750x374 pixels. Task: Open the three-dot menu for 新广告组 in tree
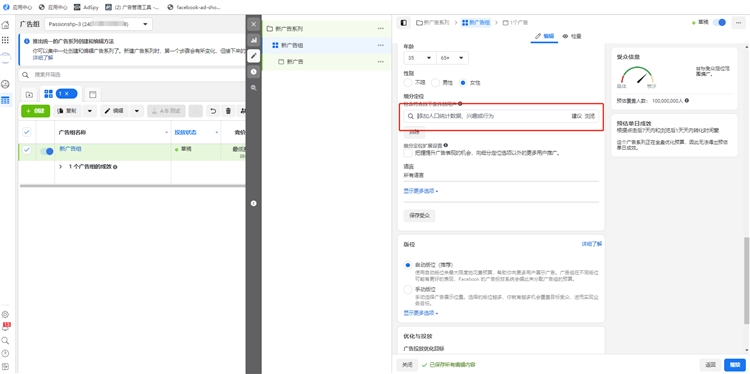[381, 45]
